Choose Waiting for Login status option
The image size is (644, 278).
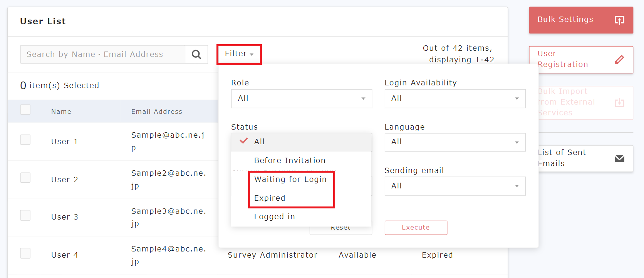point(290,179)
